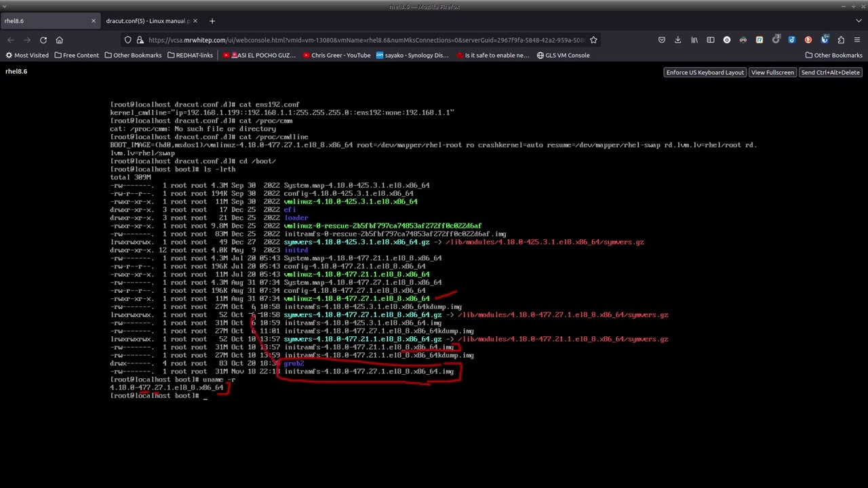Viewport: 868px width, 488px height.
Task: Open a new tab
Action: coord(212,21)
